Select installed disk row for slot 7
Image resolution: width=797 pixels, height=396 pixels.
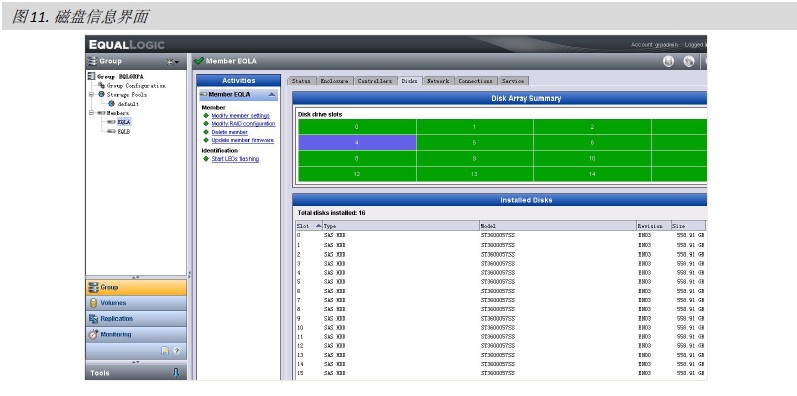pos(501,300)
